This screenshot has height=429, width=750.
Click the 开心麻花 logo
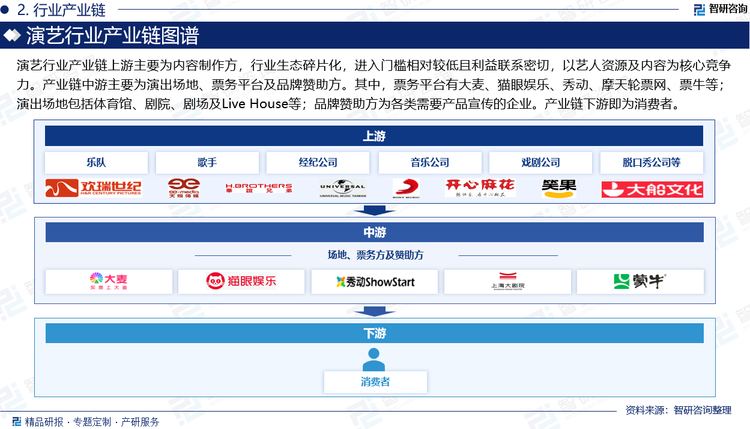pyautogui.click(x=480, y=188)
